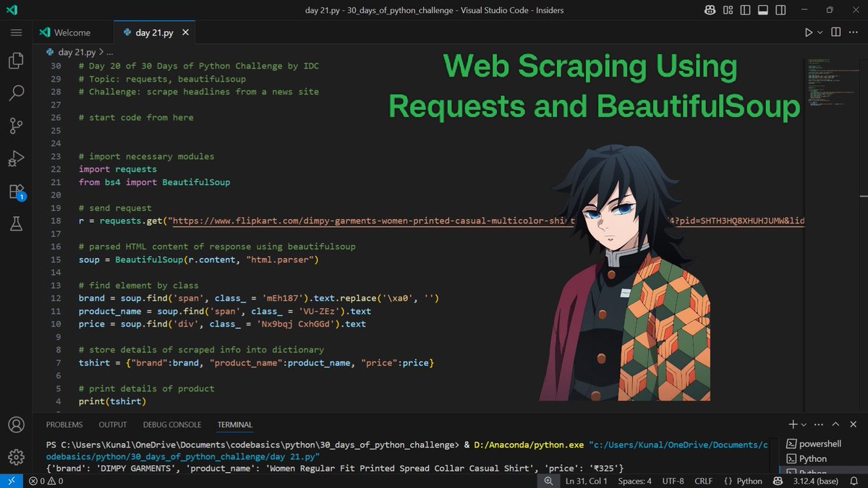
Task: Click the print(tshirt) code line
Action: coord(112,401)
